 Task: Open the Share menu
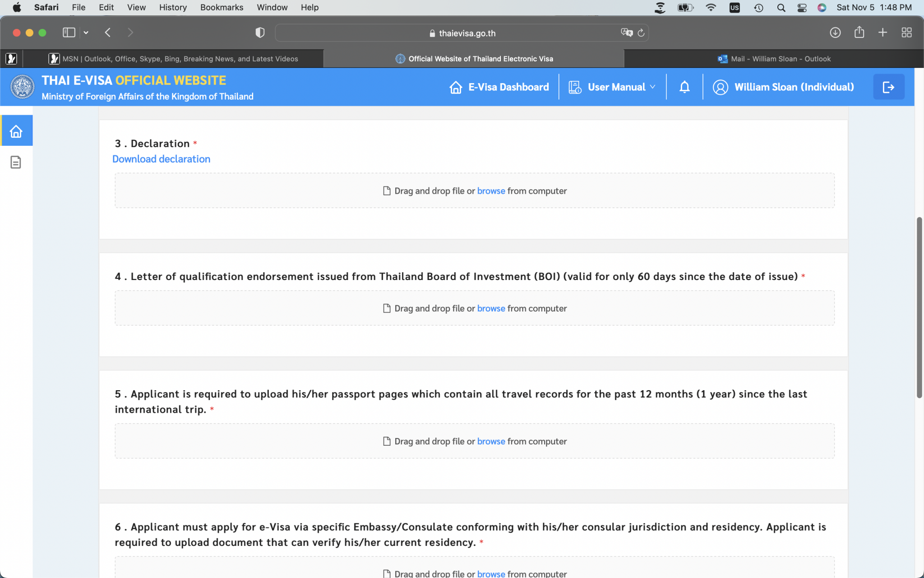[x=859, y=32]
